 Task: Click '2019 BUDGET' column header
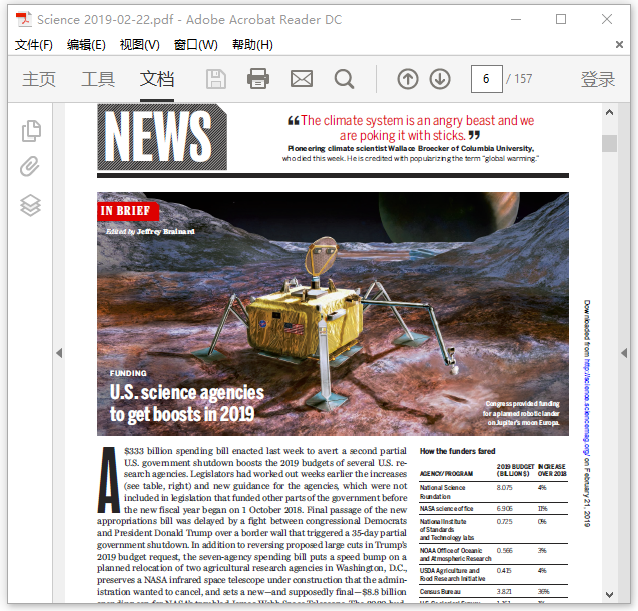pyautogui.click(x=515, y=470)
